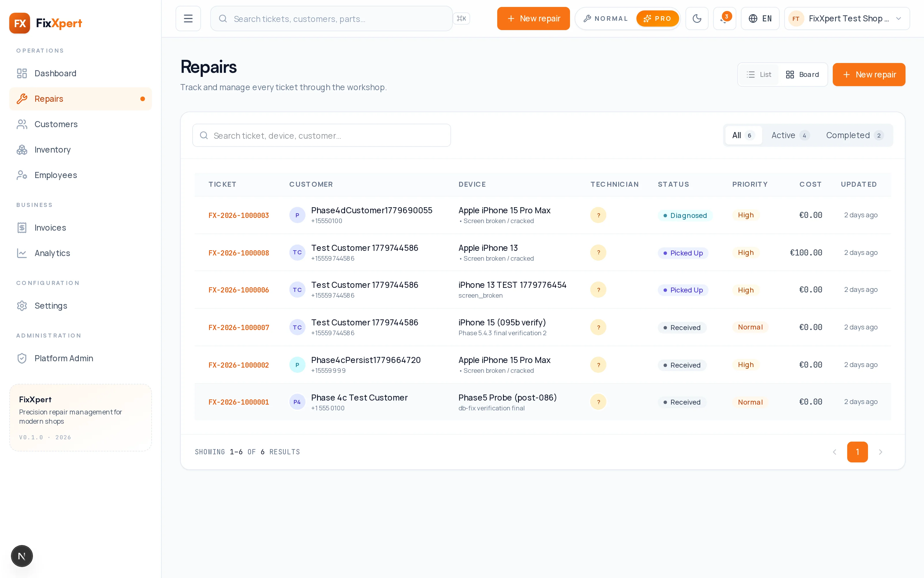
Task: Click technician icon for FX-2026-1000001
Action: coord(598,402)
